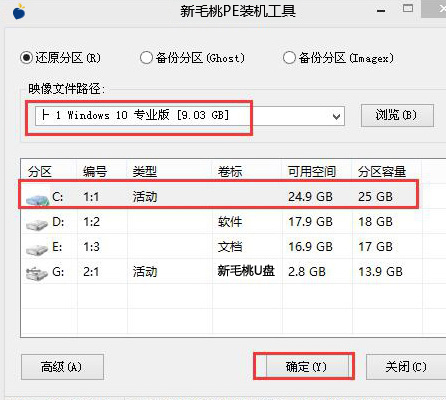446x400 pixels.
Task: Click 活动 type in the C: row
Action: [x=145, y=197]
